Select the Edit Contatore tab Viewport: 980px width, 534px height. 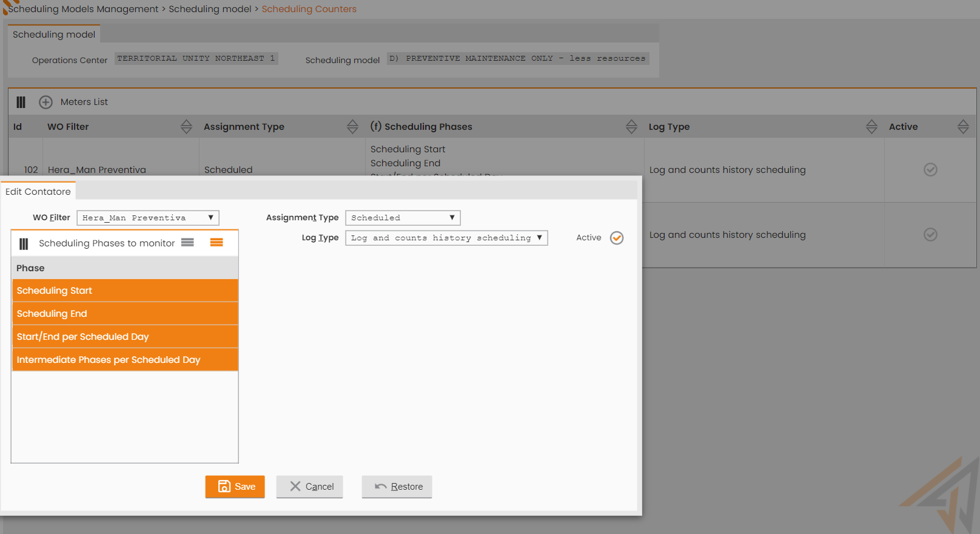point(38,192)
